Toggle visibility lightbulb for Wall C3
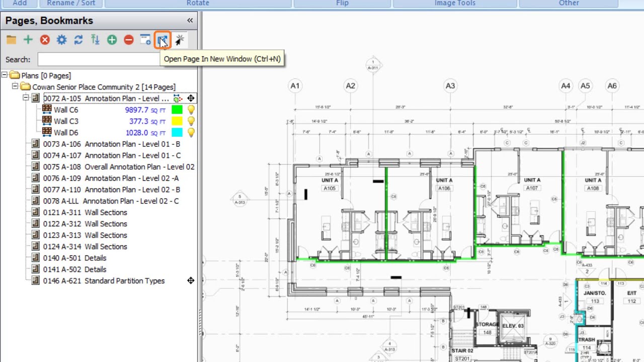Screen dimensions: 644x362 191,121
